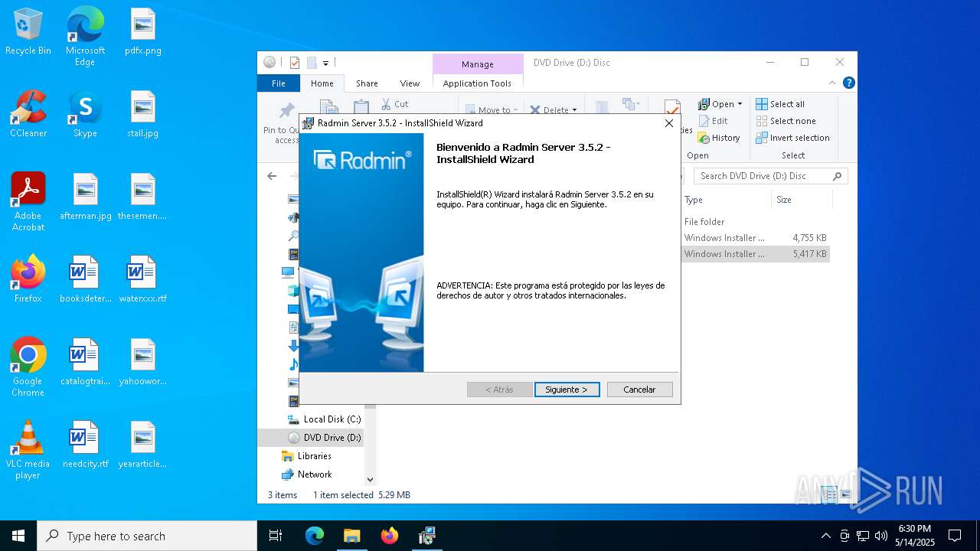The width and height of the screenshot is (980, 551).
Task: Expand the Open button dropdown arrow
Action: click(740, 104)
